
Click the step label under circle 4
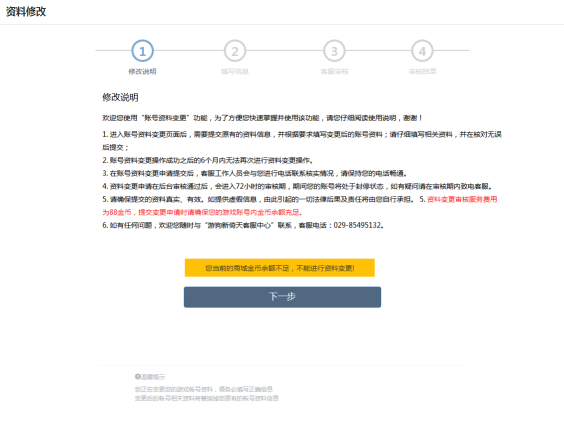click(x=422, y=72)
